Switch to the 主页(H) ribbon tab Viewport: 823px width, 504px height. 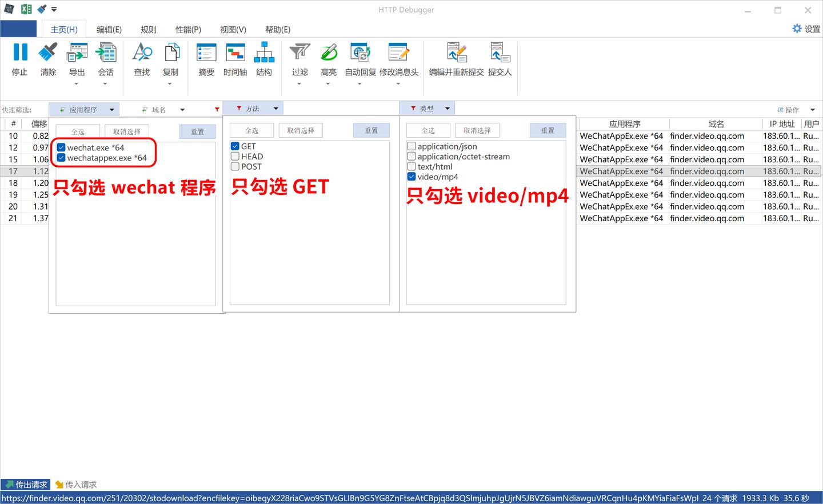(64, 29)
